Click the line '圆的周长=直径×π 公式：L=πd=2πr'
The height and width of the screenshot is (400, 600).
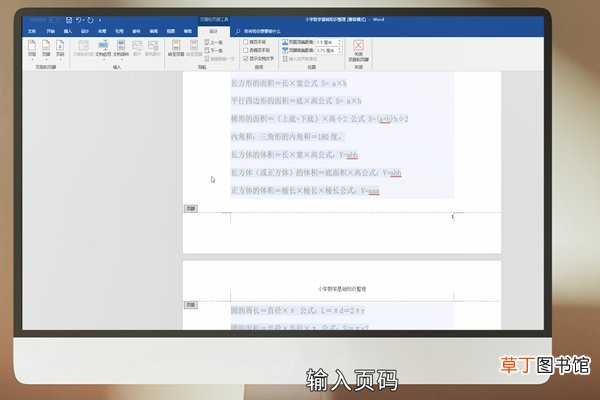tap(298, 310)
